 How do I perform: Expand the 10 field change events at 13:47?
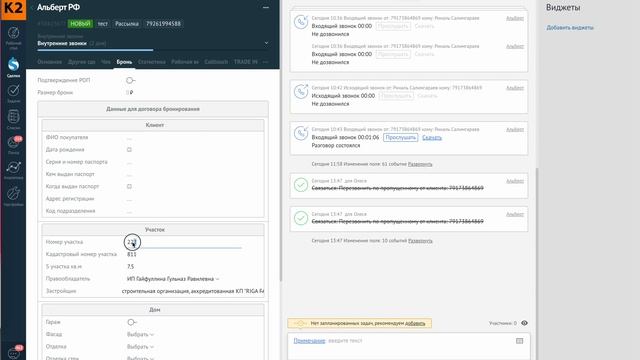(x=420, y=241)
